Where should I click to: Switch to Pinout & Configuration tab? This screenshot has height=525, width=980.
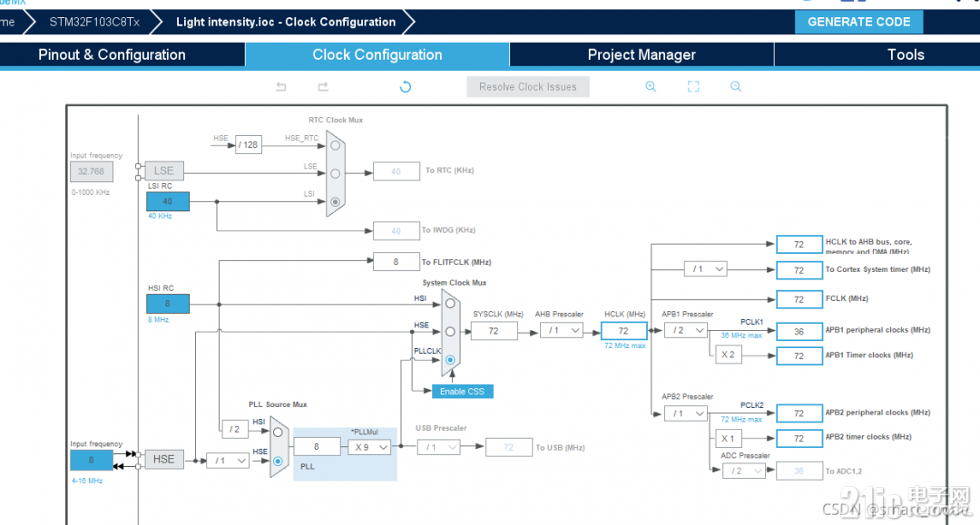tap(112, 55)
